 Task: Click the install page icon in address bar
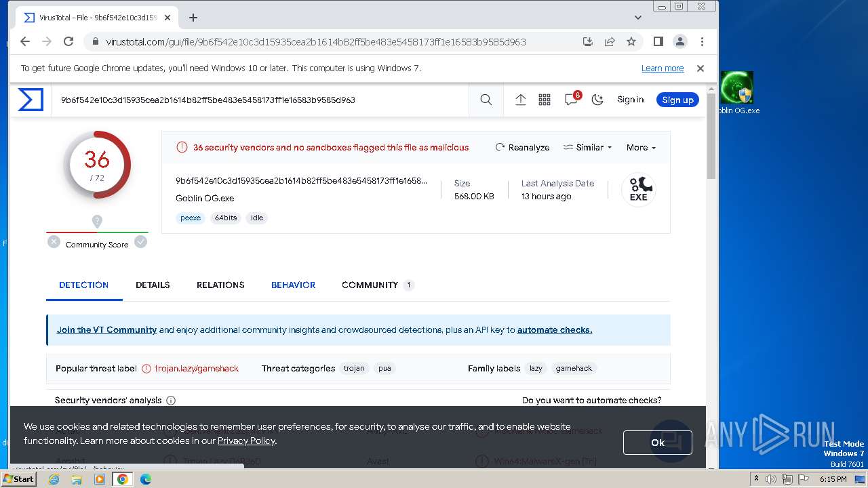click(x=588, y=41)
